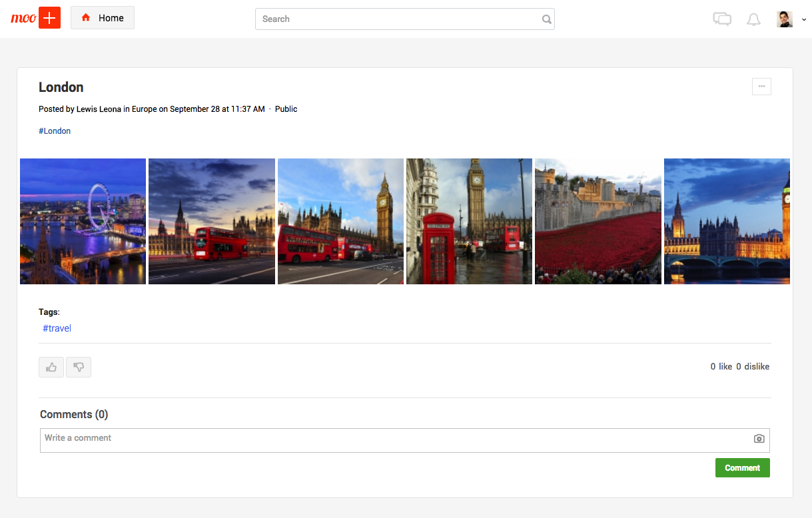Click the search magnifier icon
This screenshot has height=518, width=812.
click(x=546, y=19)
